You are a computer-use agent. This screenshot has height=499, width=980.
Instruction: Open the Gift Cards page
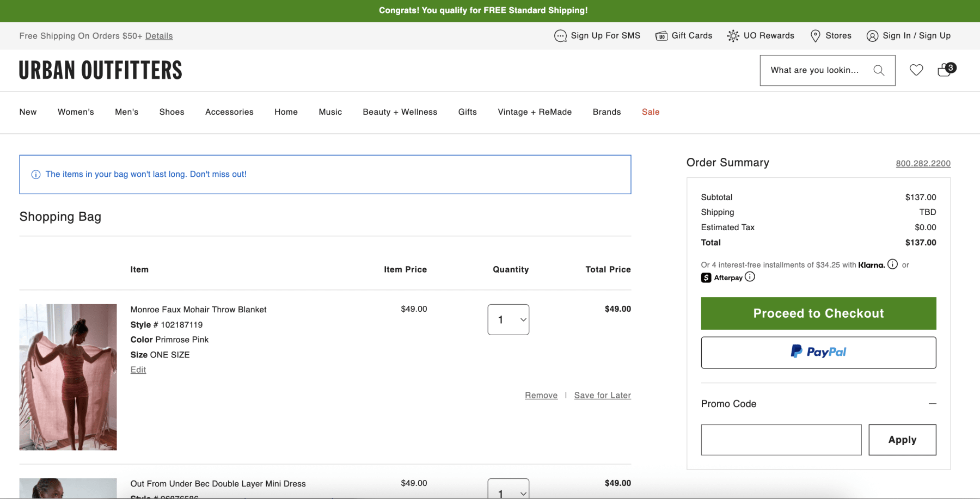684,36
